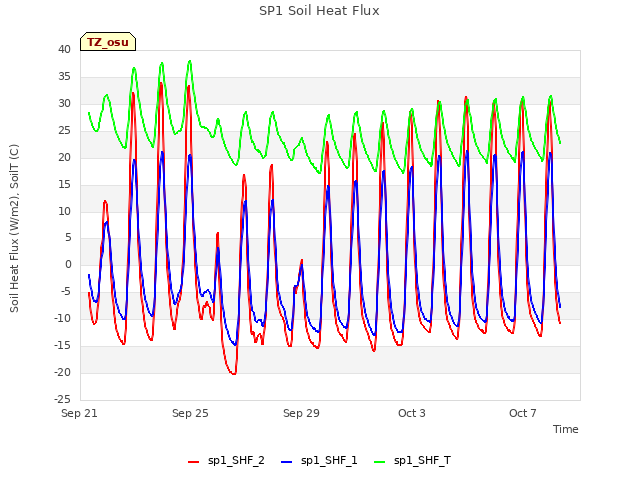Viewport: 640px width, 480px height.
Task: Click the chart title SP1 Soil Heat Flux
Action: (x=319, y=11)
